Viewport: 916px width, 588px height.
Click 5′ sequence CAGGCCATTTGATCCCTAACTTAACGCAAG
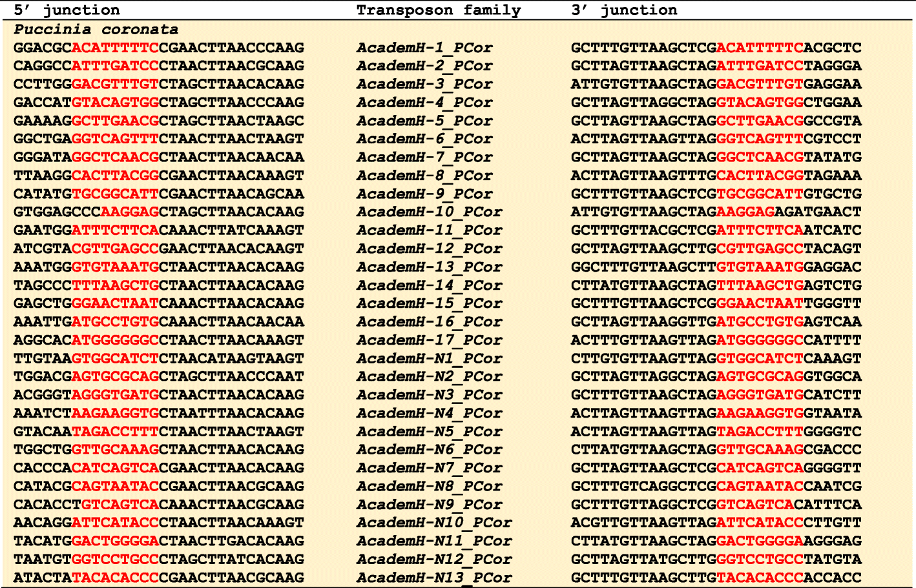click(x=159, y=66)
